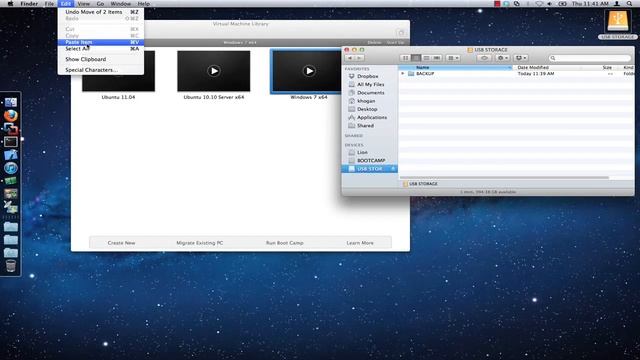
Task: Sort by Name column header
Action: click(456, 67)
